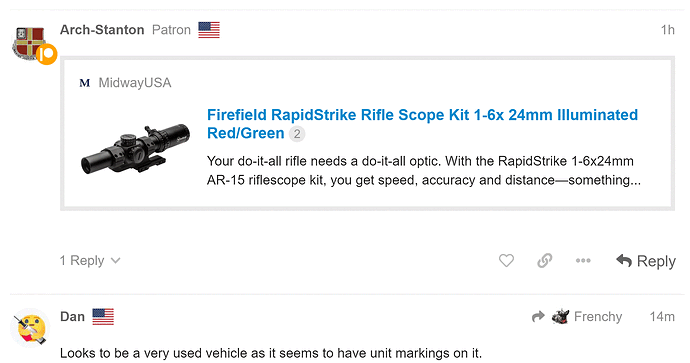Open Arch-Stanton's avatar profile picture
Image resolution: width=690 pixels, height=363 pixels.
(x=29, y=43)
